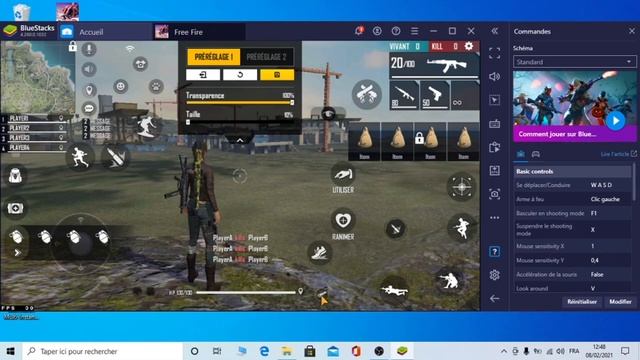
Task: Click the RANIMER heart icon
Action: point(343,220)
